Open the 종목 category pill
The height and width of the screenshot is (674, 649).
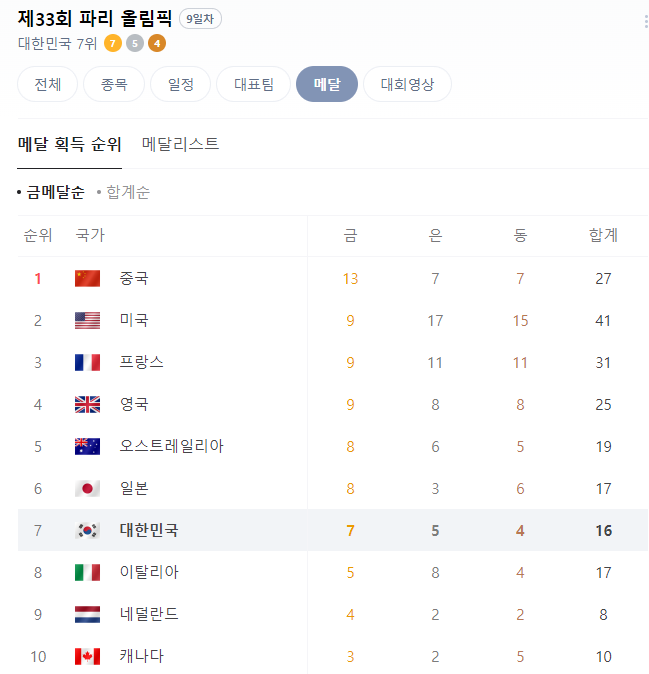click(114, 84)
